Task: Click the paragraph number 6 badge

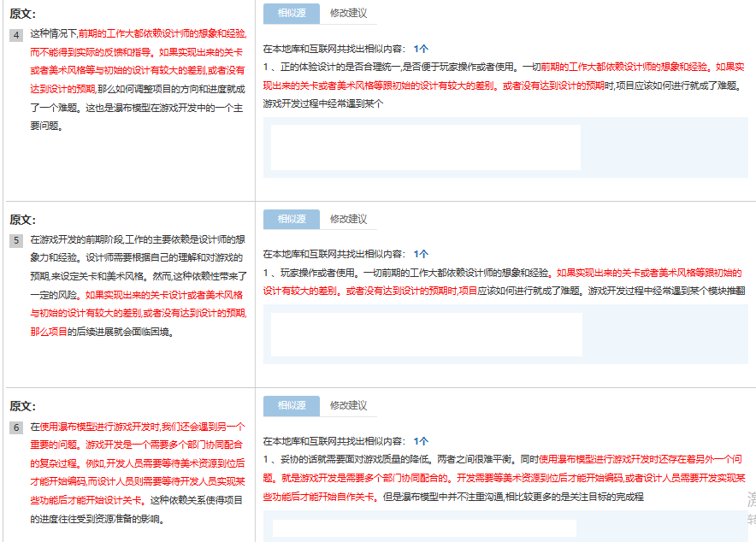Action: [x=16, y=427]
